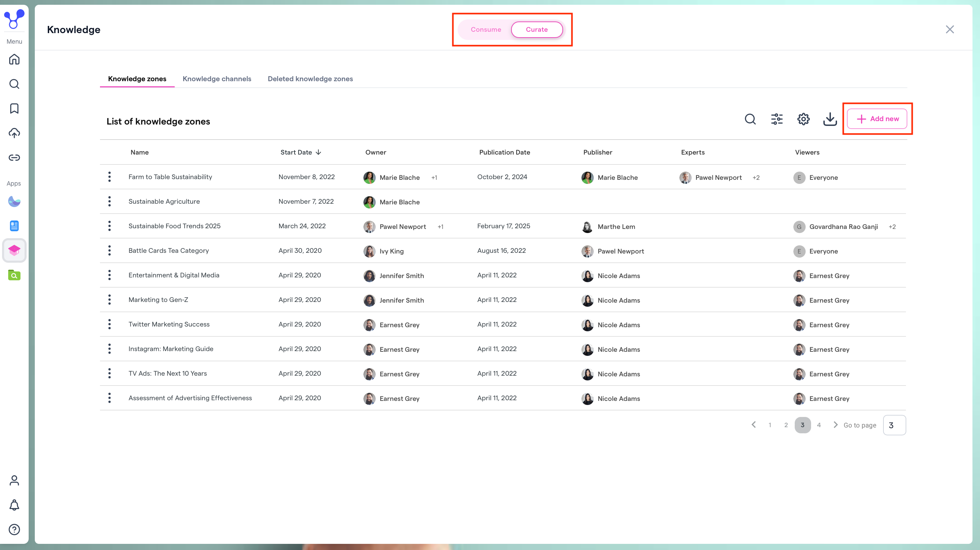Go to previous page chevron
This screenshot has height=550, width=980.
tap(754, 424)
